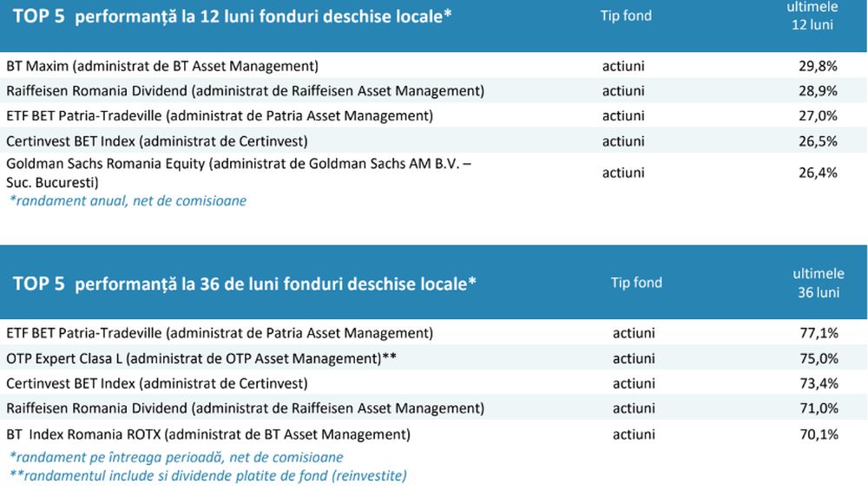
Task: Select Goldman Sachs Romania Equity fund name
Action: click(239, 173)
